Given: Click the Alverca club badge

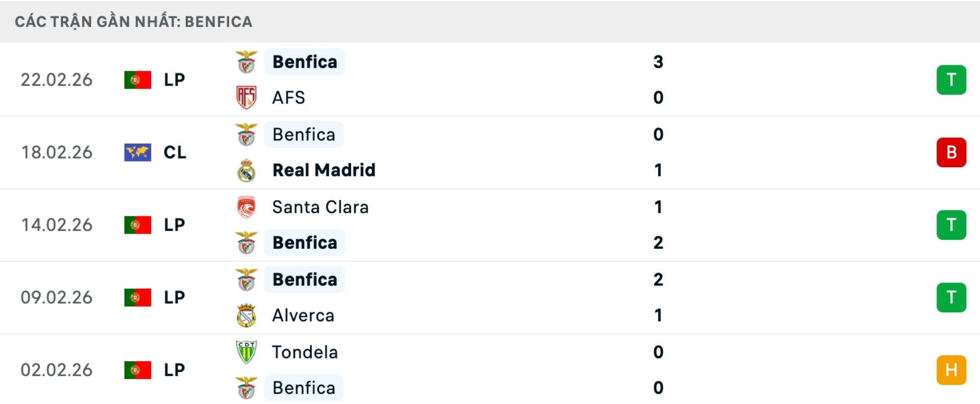Looking at the screenshot, I should [247, 315].
